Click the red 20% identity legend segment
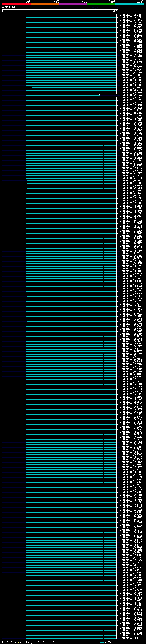The height and width of the screenshot is (644, 146). pos(16,4)
